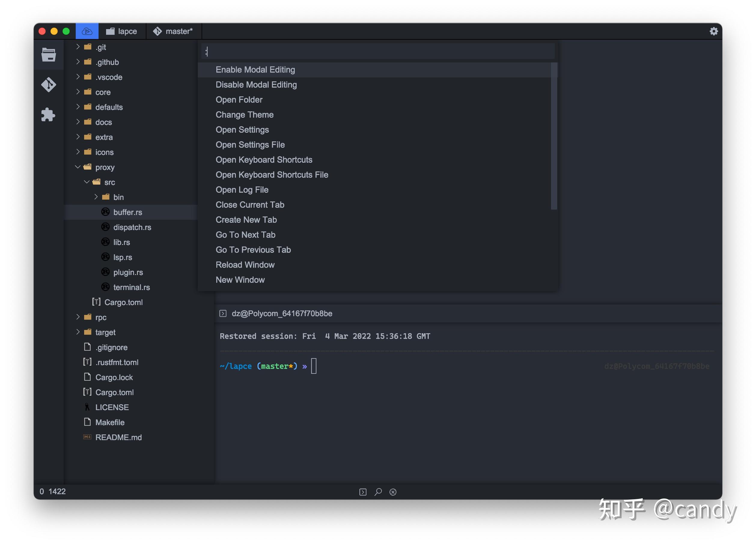Viewport: 756px width, 544px height.
Task: Click the master* branch button
Action: click(173, 31)
